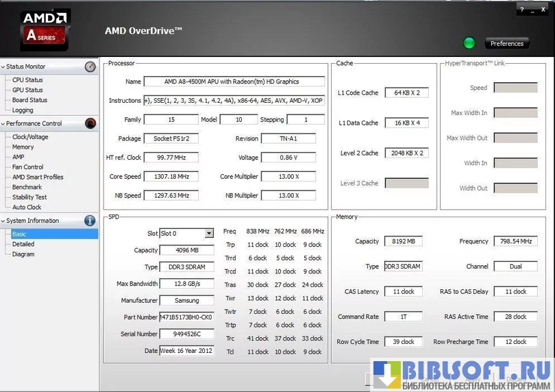The image size is (555, 392).
Task: Click the Part Number field
Action: 186,317
